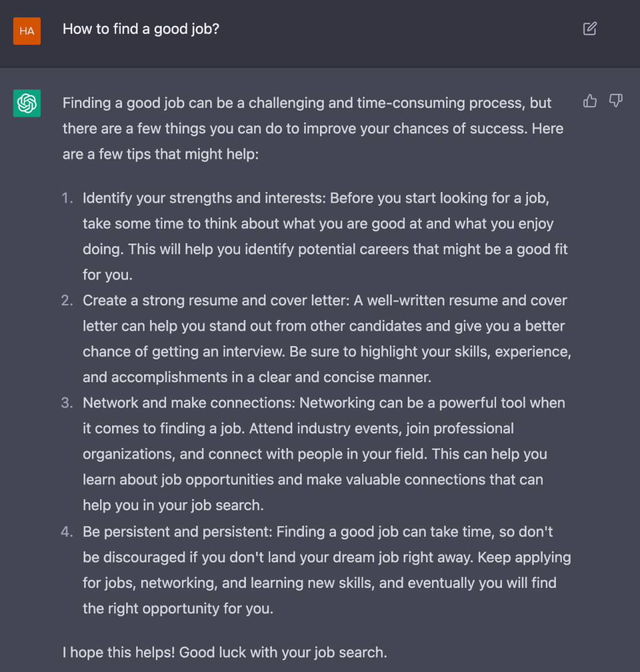Click the intro paragraph starting "Finding a good job"
This screenshot has height=672, width=640.
[313, 129]
